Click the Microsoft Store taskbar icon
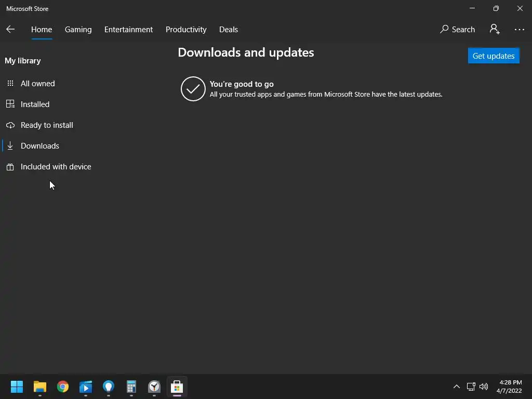The image size is (532, 399). [177, 387]
